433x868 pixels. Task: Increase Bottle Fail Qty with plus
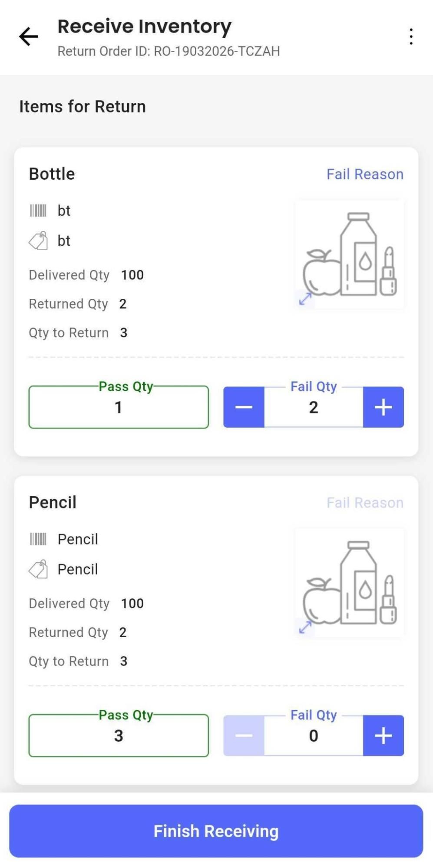pyautogui.click(x=383, y=407)
